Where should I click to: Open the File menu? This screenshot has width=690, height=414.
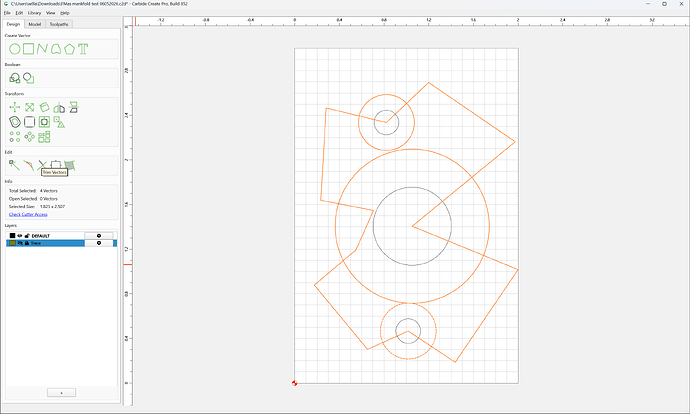pos(7,13)
